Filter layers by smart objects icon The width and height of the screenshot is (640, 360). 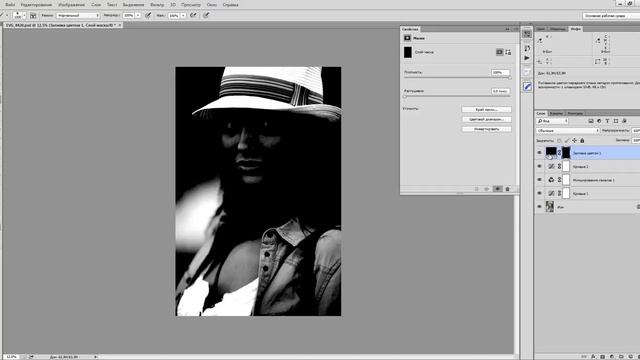624,121
